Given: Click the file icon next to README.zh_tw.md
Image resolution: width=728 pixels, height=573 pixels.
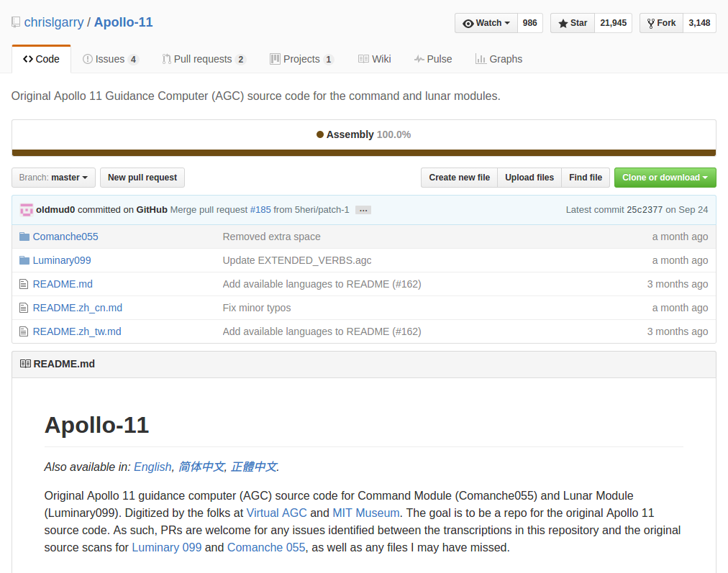Looking at the screenshot, I should point(24,331).
